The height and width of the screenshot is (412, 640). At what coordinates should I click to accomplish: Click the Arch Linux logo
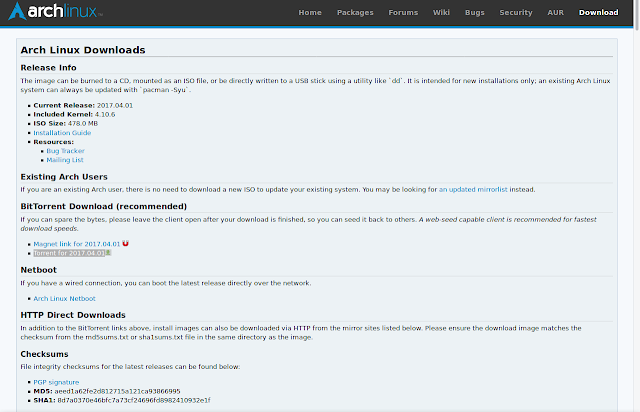[56, 11]
